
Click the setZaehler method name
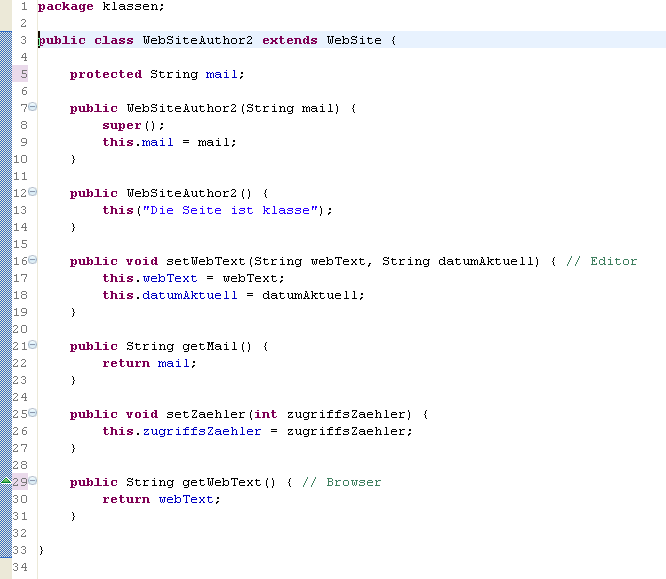206,414
